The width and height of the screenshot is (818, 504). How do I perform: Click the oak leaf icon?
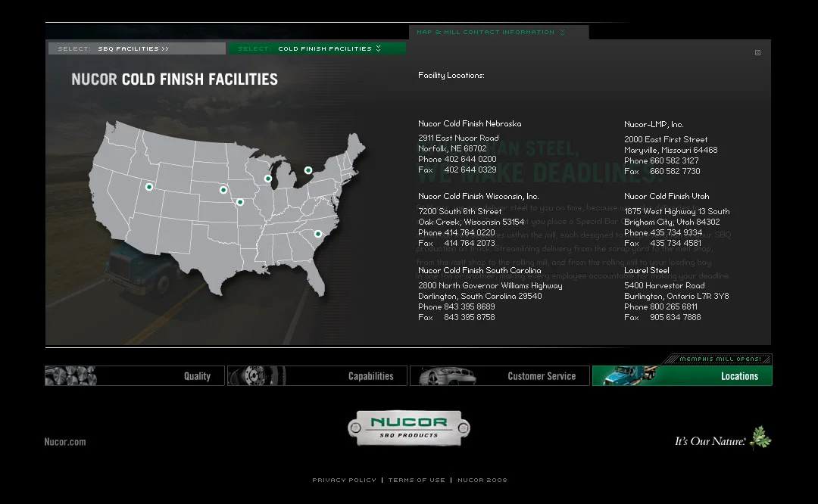[760, 437]
